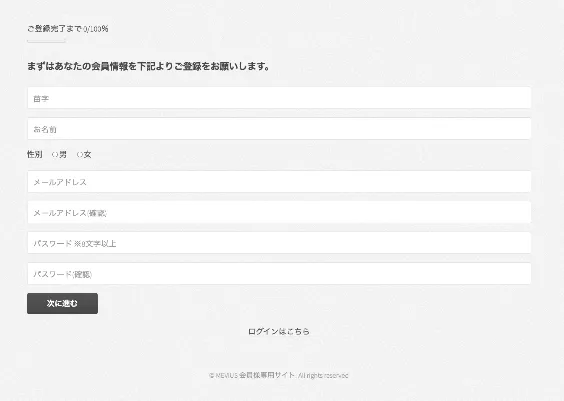Click the registration progress bar

click(x=46, y=41)
